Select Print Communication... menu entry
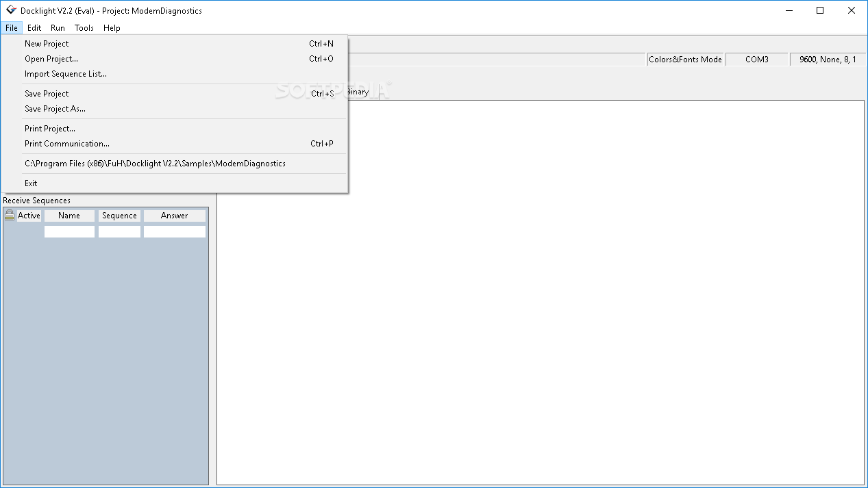This screenshot has width=868, height=488. click(x=175, y=144)
